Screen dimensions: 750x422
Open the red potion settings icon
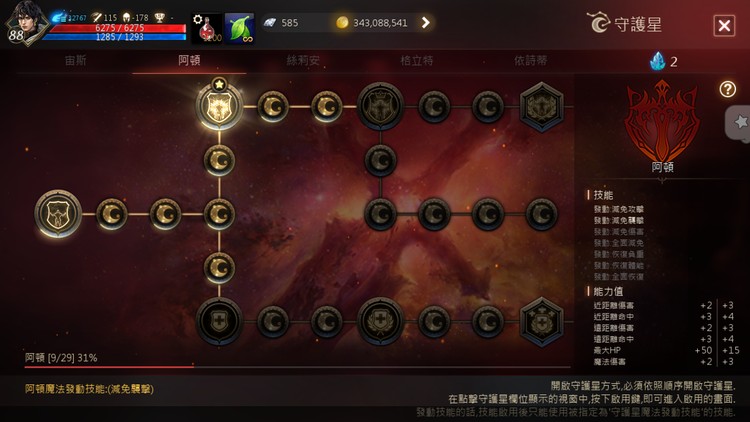click(x=206, y=28)
